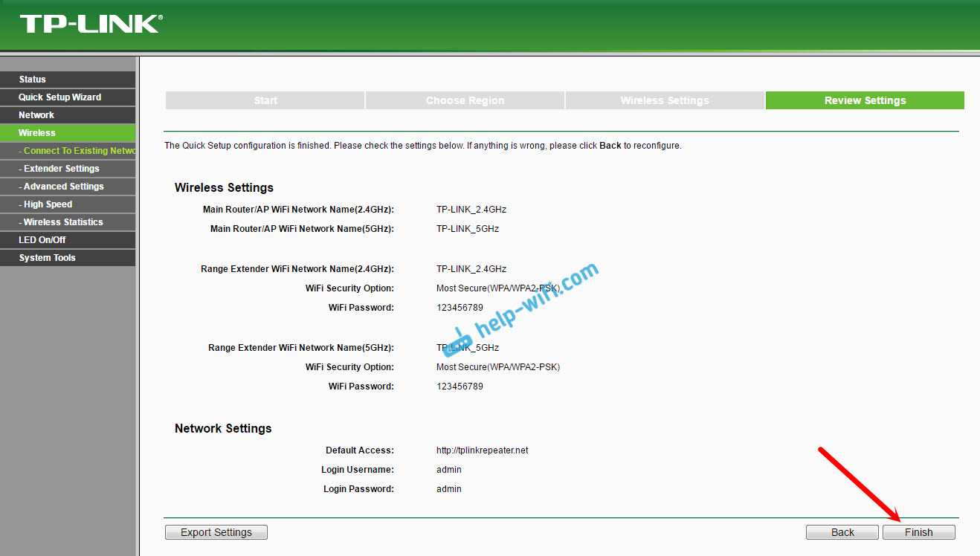Click the tplinkrepeater.net default access address
The height and width of the screenshot is (556, 980).
482,450
